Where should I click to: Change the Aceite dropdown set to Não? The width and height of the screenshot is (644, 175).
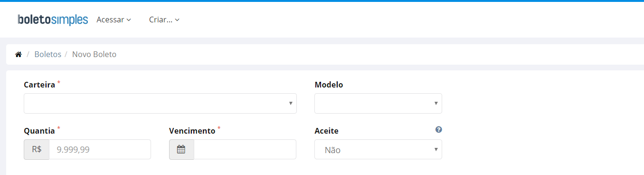point(378,149)
